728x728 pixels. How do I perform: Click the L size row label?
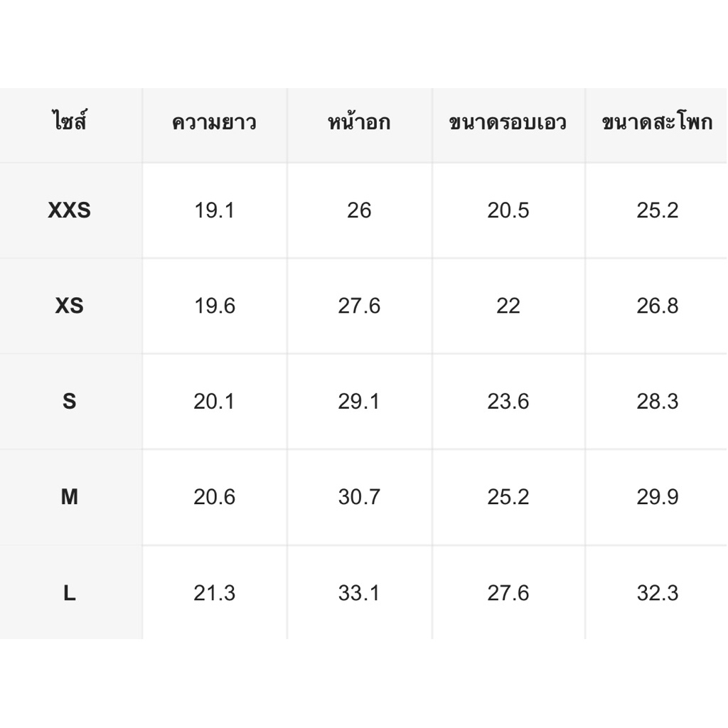click(x=69, y=593)
